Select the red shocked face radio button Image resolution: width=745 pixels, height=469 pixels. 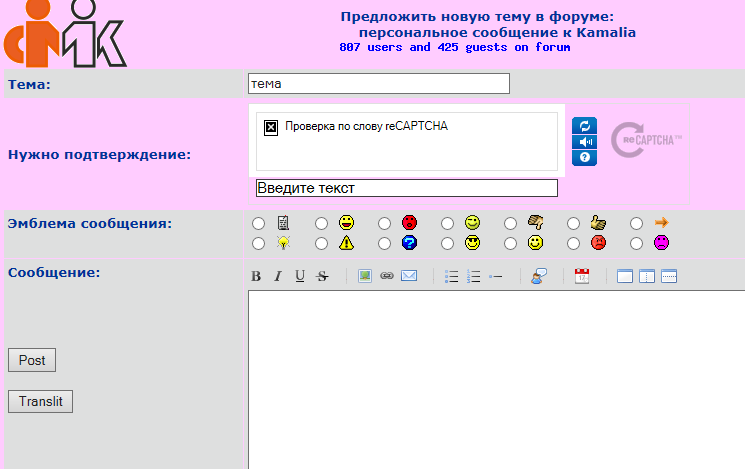(384, 223)
